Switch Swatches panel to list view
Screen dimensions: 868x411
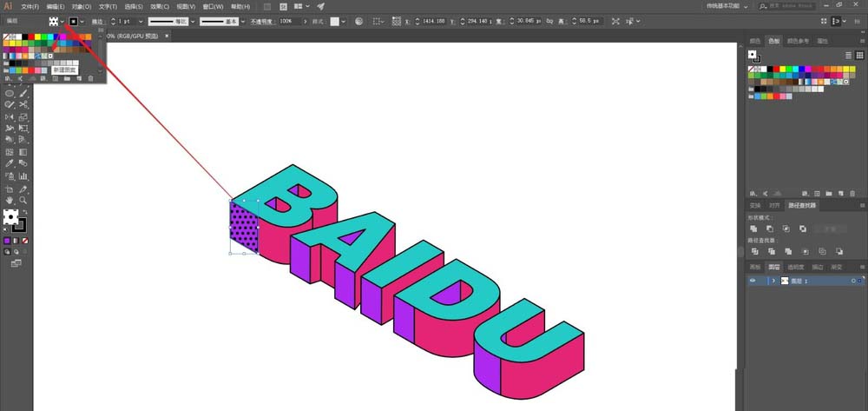tap(848, 56)
